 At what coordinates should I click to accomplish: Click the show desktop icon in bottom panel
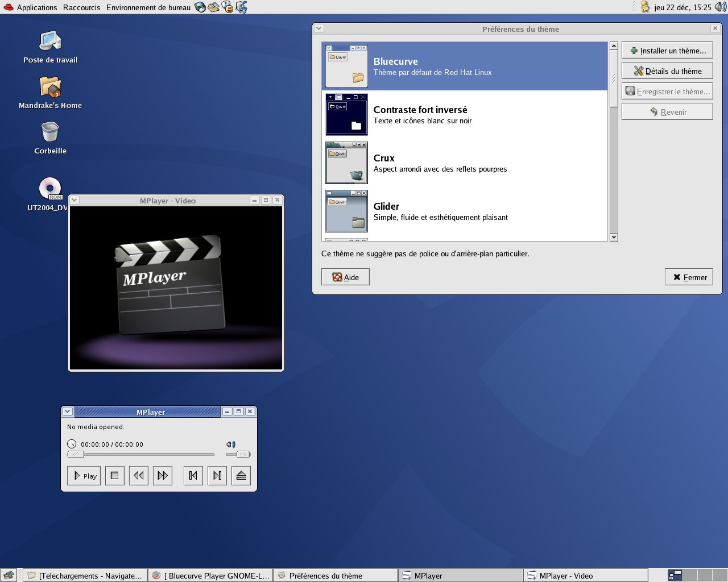(x=9, y=575)
